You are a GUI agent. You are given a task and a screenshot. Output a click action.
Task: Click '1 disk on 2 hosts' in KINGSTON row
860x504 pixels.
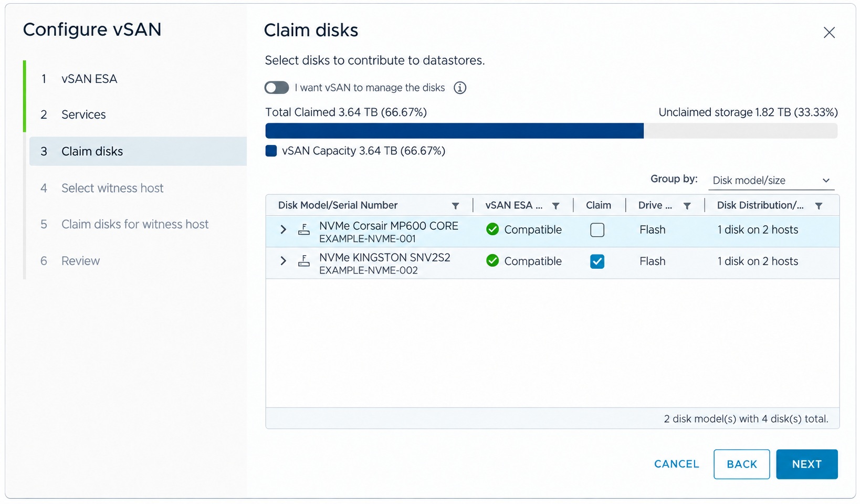pos(758,261)
